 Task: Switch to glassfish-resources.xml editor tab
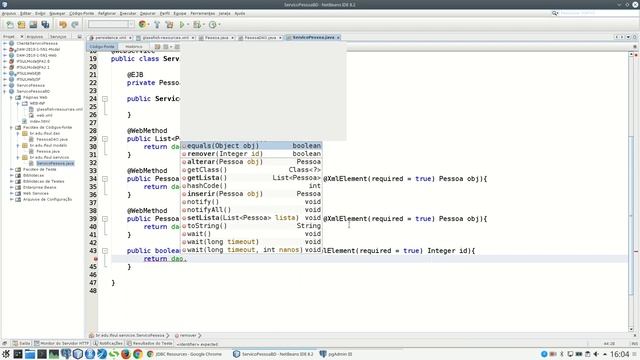165,38
